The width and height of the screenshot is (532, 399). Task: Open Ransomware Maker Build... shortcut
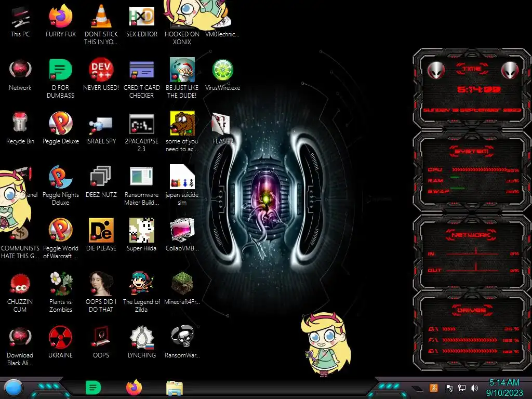pos(141,185)
